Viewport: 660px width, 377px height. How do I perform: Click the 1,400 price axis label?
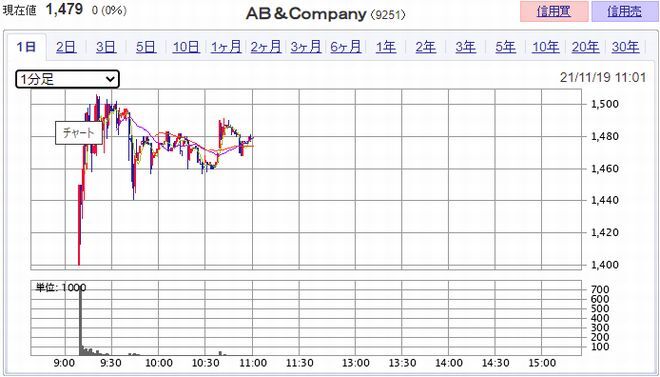click(x=605, y=265)
